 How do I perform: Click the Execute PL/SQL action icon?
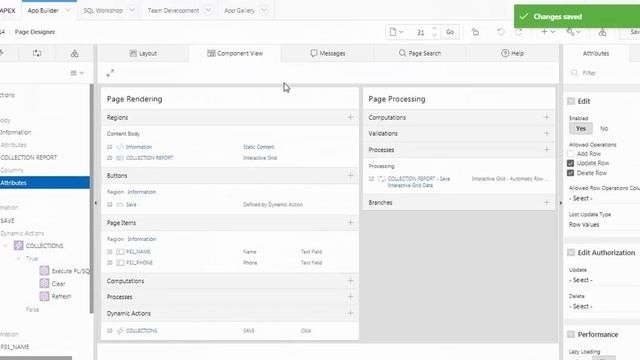point(44,271)
